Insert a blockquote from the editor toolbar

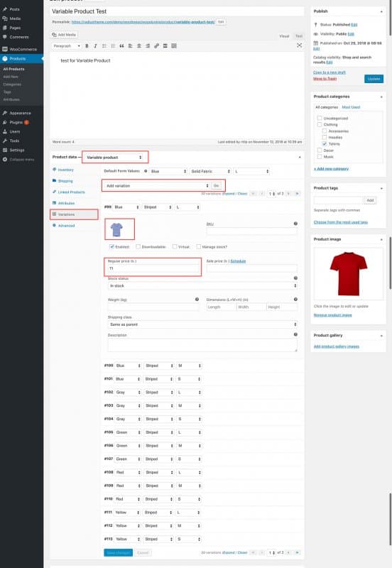click(121, 46)
